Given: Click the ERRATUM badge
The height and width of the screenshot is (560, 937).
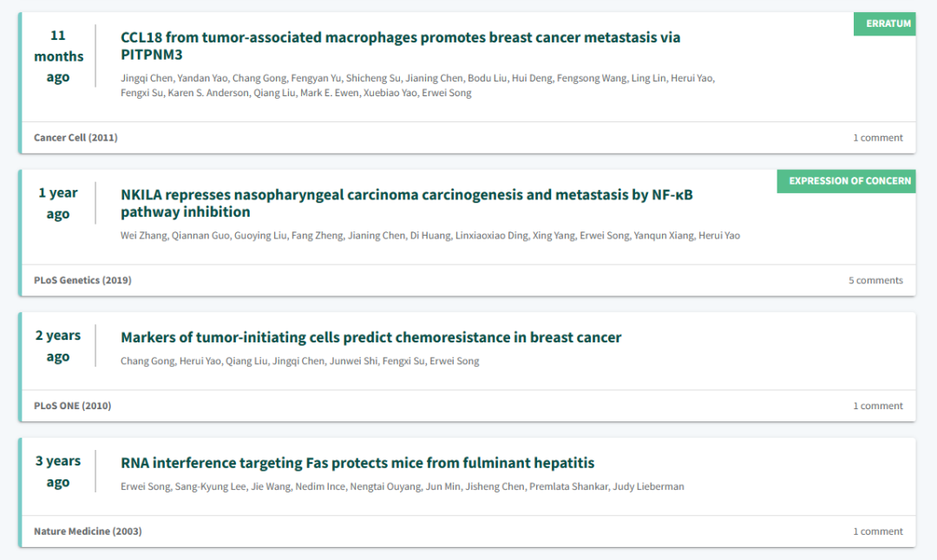Looking at the screenshot, I should pos(884,23).
